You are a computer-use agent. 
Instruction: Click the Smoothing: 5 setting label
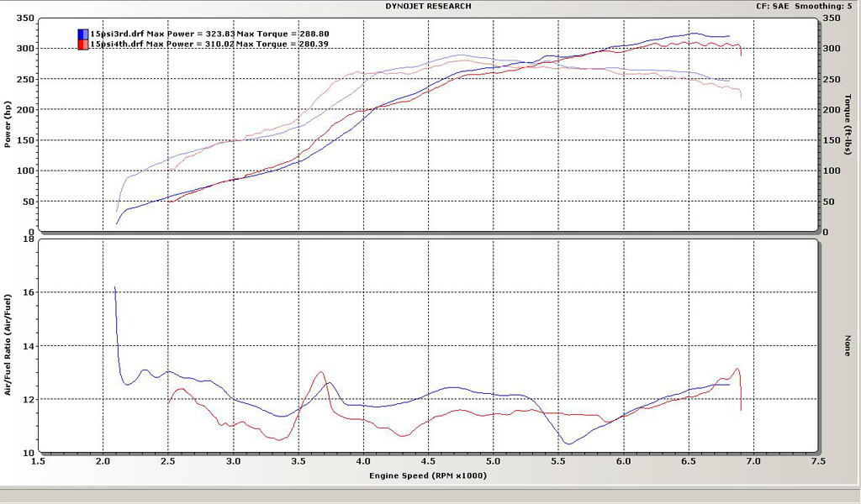(x=830, y=7)
